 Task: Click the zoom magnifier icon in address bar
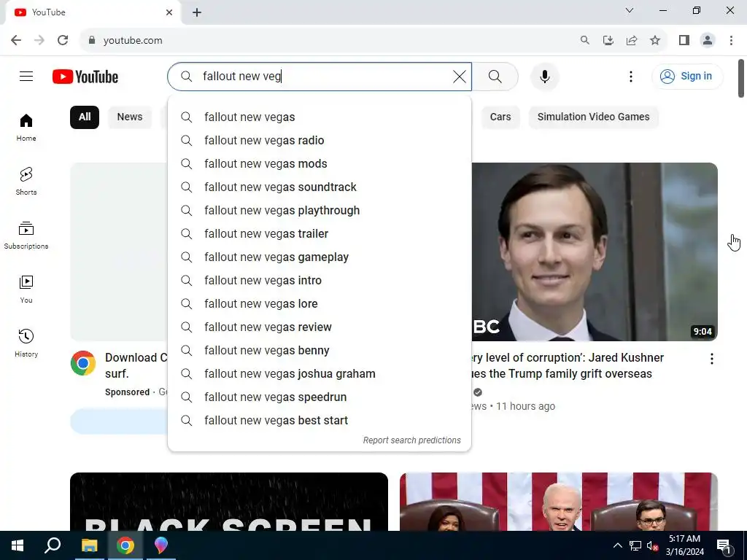(584, 41)
